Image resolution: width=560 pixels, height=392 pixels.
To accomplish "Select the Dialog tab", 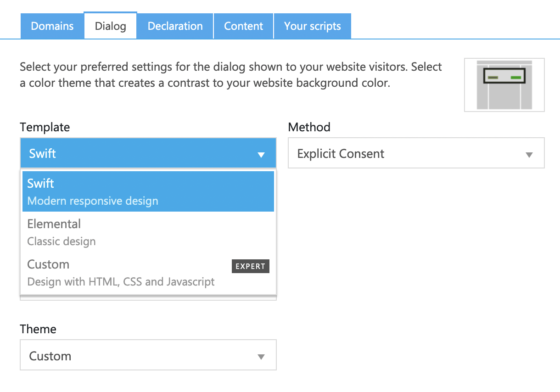I will tap(111, 26).
